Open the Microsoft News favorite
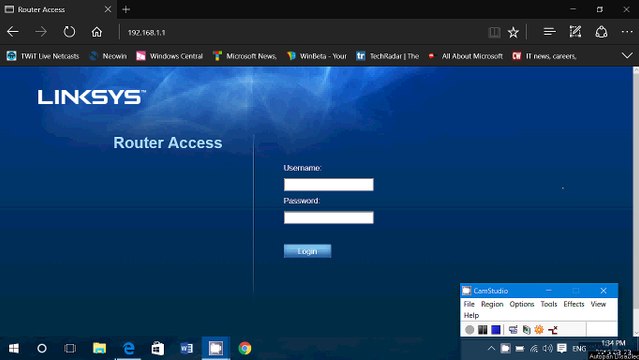The width and height of the screenshot is (639, 360). tap(245, 56)
